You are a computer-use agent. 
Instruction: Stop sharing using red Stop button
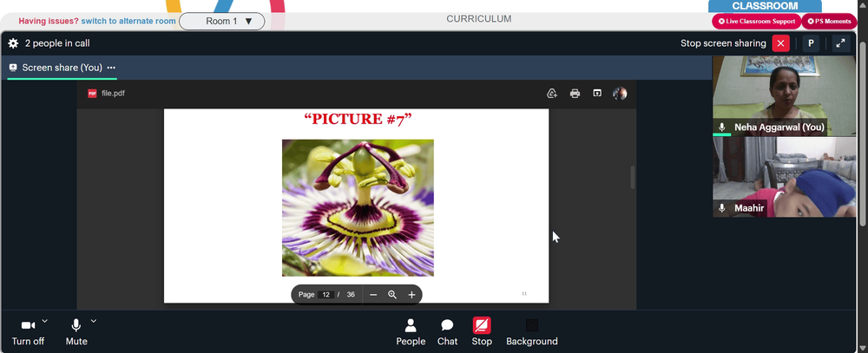[482, 332]
